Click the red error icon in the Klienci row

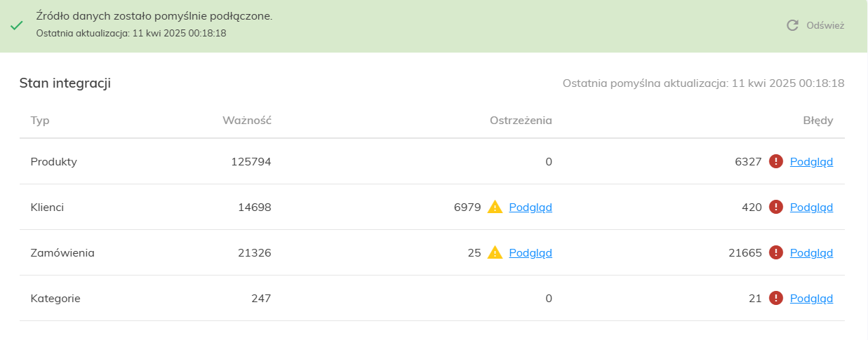(x=775, y=207)
